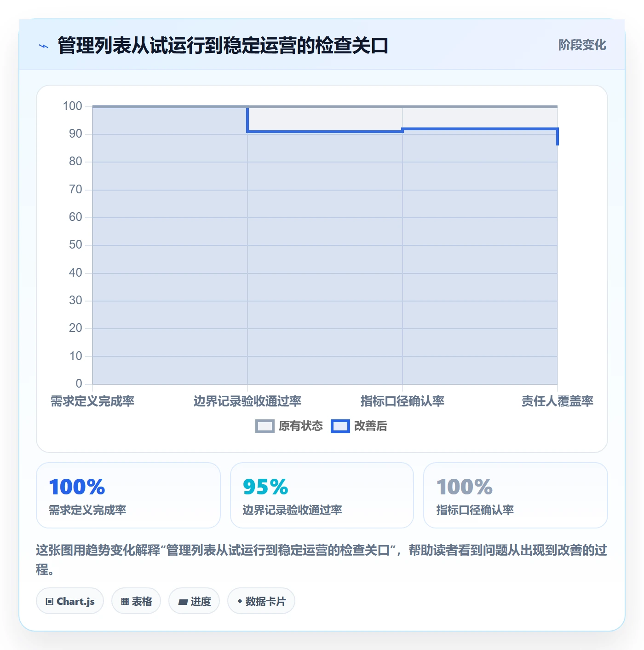The width and height of the screenshot is (644, 650).
Task: Click the y-axis value 50
Action: [75, 245]
